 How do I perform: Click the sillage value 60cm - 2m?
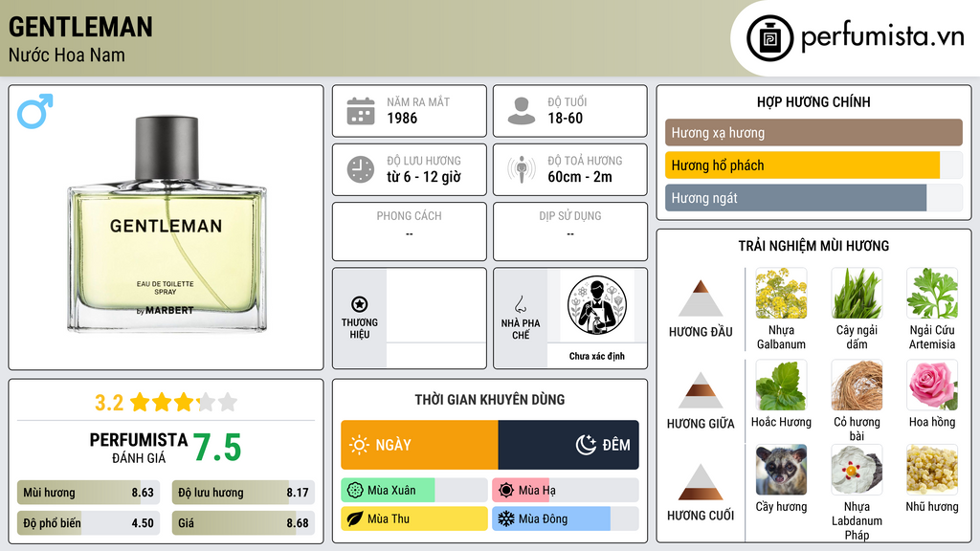(580, 177)
